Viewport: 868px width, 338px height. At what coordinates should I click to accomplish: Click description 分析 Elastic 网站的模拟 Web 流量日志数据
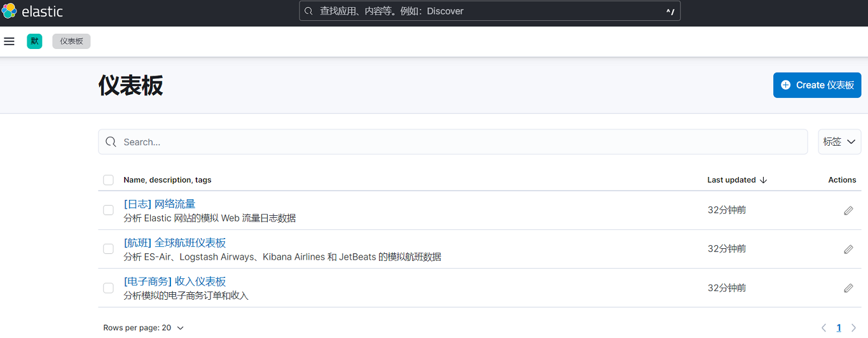click(x=210, y=218)
